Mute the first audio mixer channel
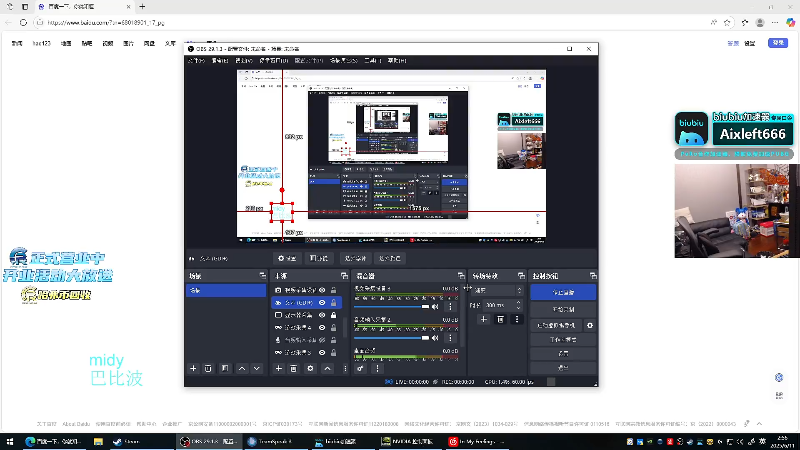 pyautogui.click(x=435, y=307)
